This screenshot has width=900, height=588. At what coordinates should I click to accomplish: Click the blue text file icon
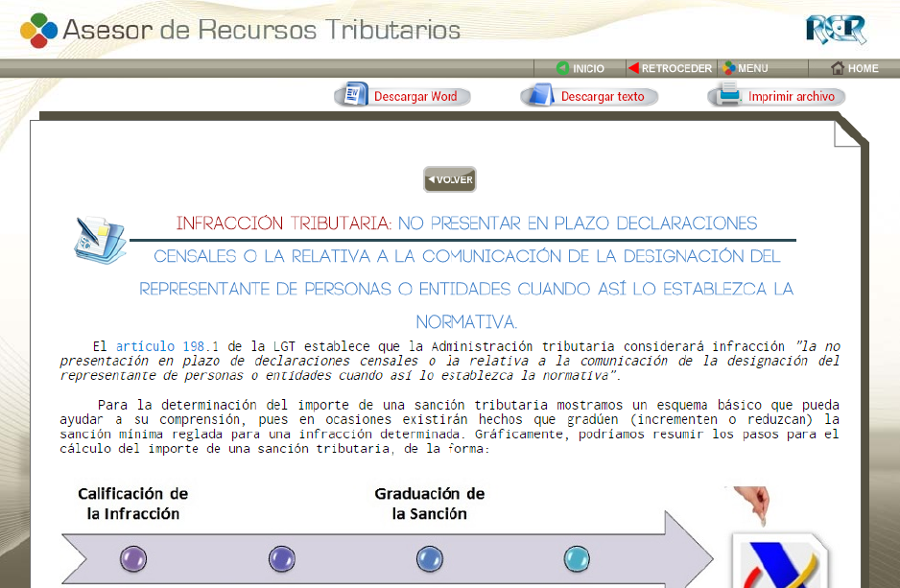tap(542, 95)
